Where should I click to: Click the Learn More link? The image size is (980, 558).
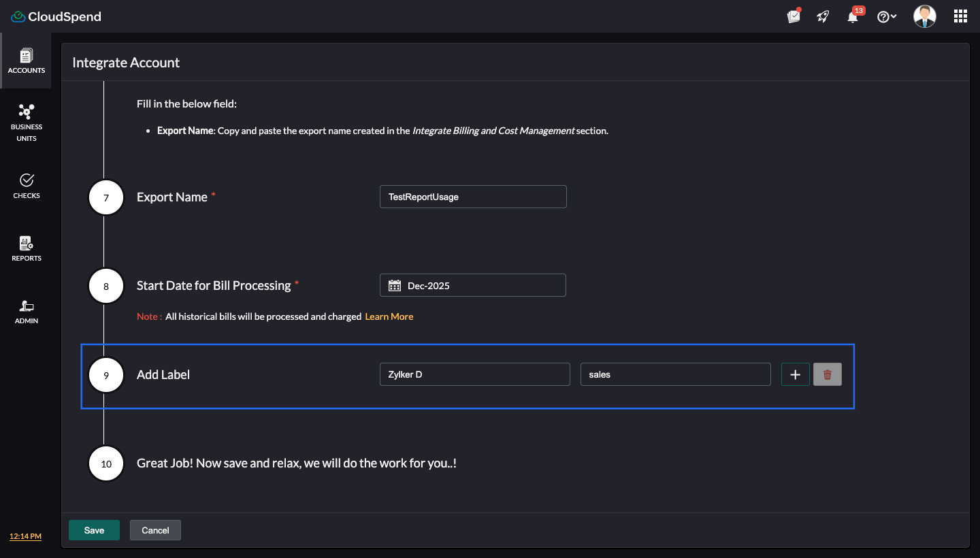pos(389,316)
